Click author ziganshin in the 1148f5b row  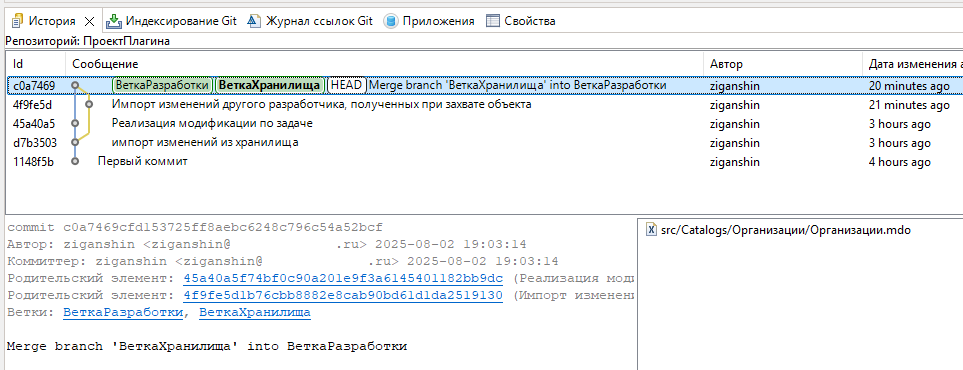[735, 162]
